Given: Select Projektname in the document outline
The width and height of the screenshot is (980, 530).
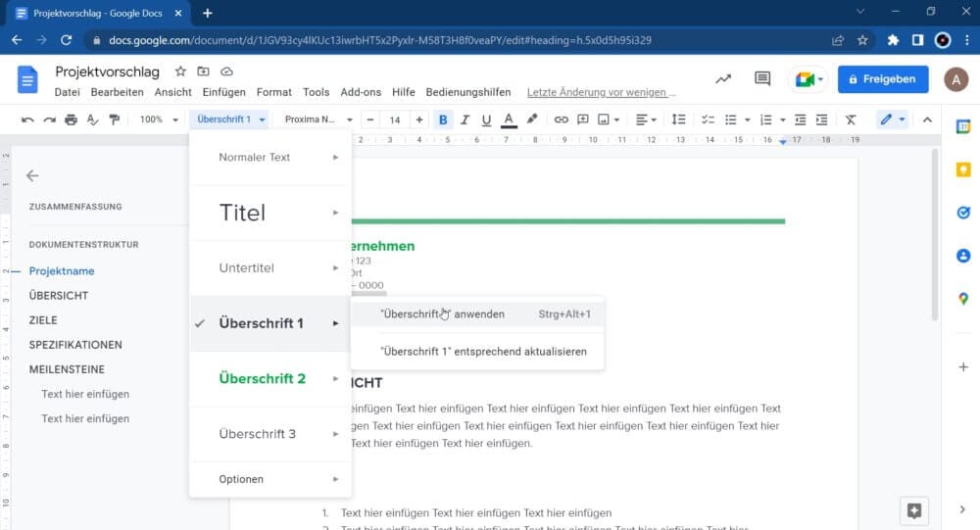Looking at the screenshot, I should [62, 271].
